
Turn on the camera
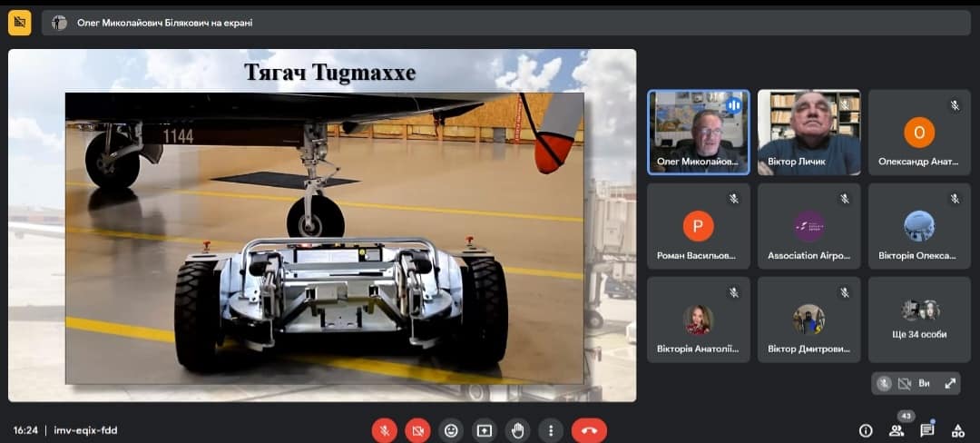tap(417, 430)
